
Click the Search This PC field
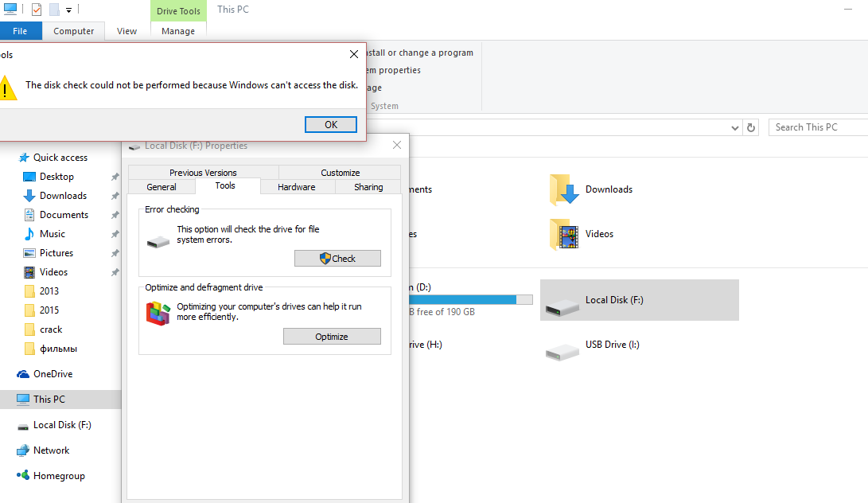pos(818,127)
